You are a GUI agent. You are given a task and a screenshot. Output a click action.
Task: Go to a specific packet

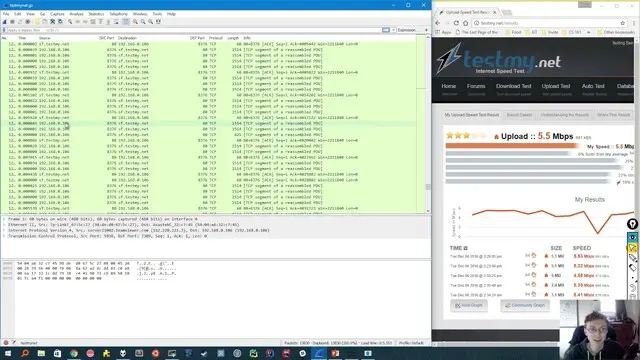(93, 22)
